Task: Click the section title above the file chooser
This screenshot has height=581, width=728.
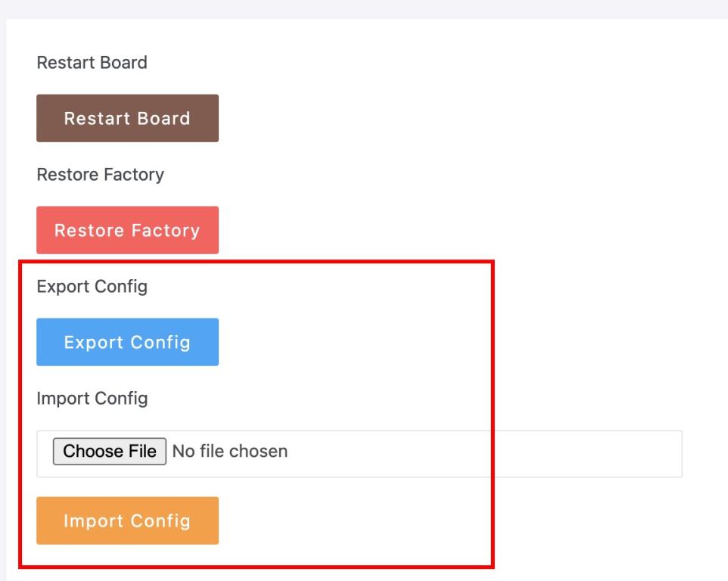Action: (x=92, y=399)
